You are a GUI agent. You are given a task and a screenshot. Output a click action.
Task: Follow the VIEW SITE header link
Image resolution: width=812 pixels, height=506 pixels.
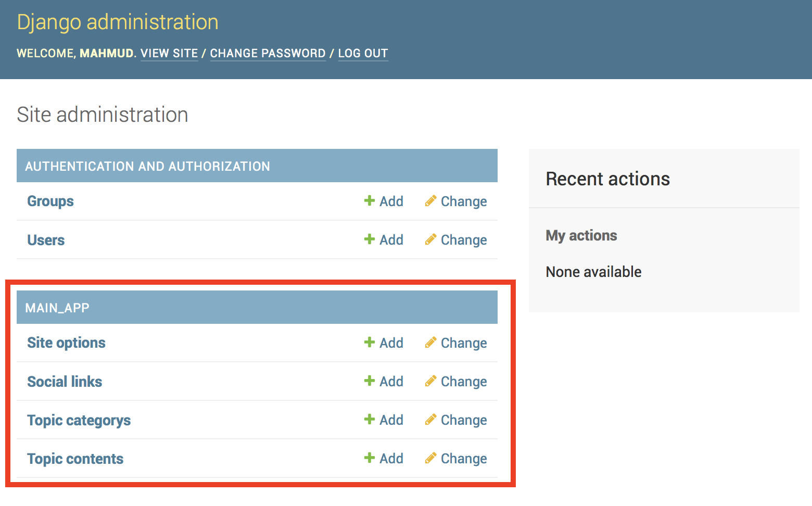[x=169, y=54]
